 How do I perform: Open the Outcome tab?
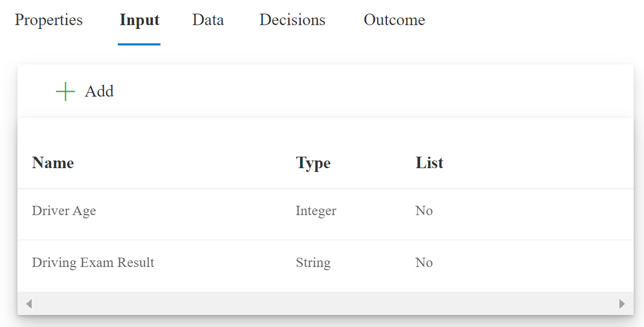394,20
